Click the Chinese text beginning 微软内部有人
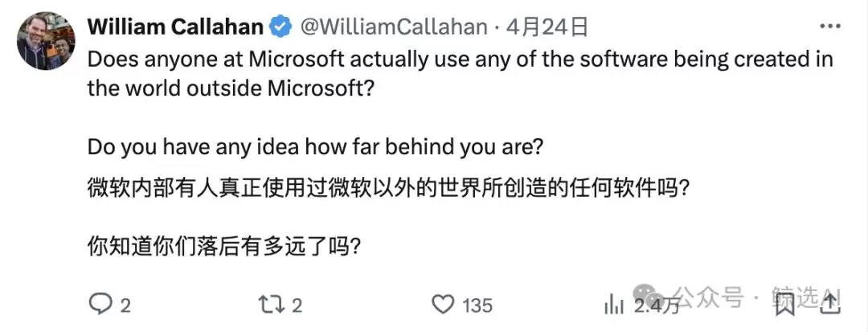This screenshot has width=868, height=332. click(388, 189)
